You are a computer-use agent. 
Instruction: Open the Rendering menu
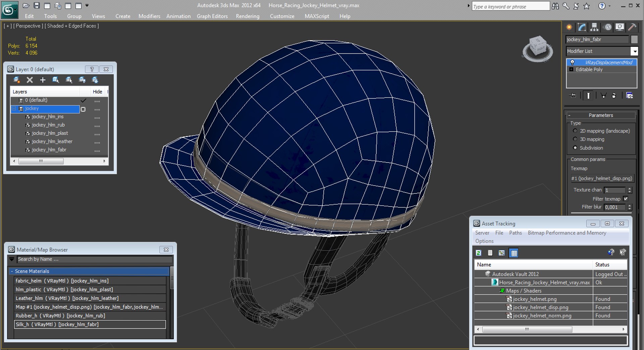click(248, 16)
